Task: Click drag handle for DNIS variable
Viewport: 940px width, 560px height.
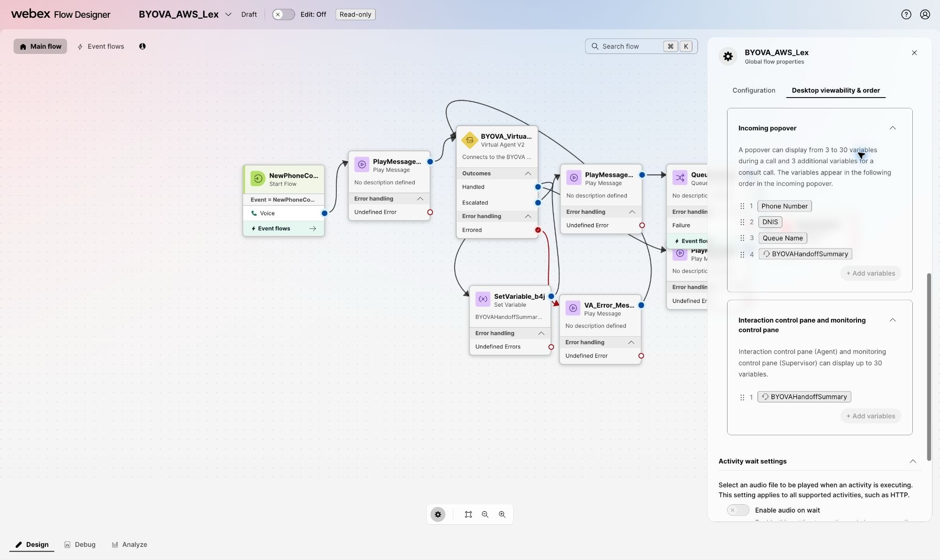Action: coord(742,222)
